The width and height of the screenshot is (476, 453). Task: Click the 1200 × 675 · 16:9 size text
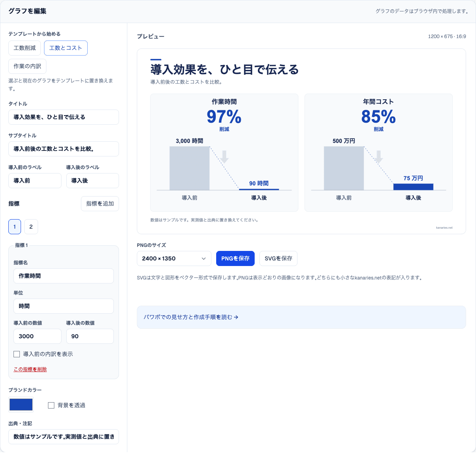447,37
